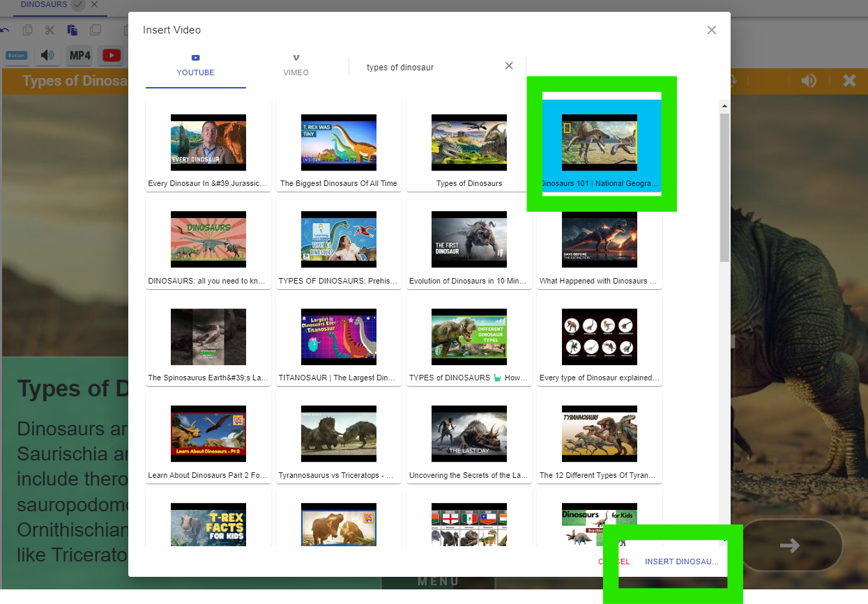Clear the search text with X icon

point(509,65)
